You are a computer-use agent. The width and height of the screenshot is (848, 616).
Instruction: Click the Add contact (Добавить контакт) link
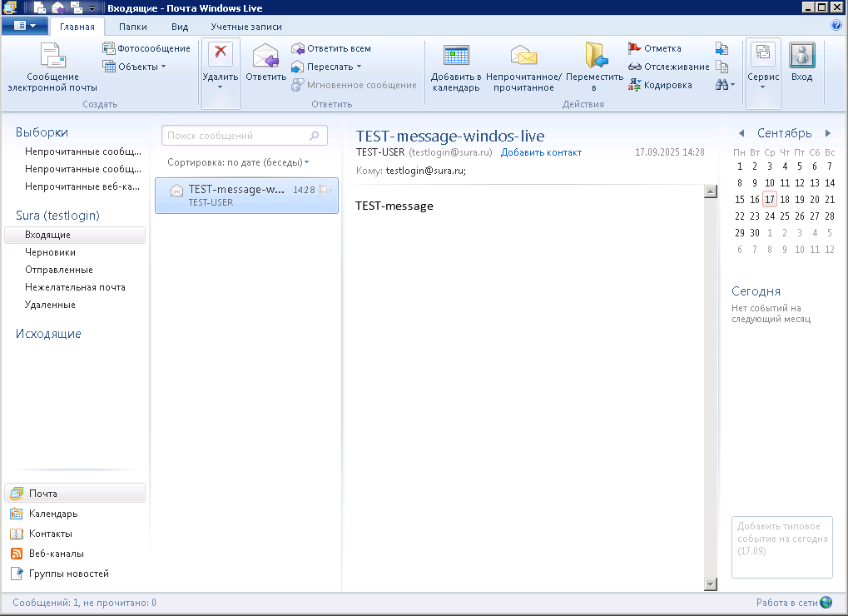541,152
